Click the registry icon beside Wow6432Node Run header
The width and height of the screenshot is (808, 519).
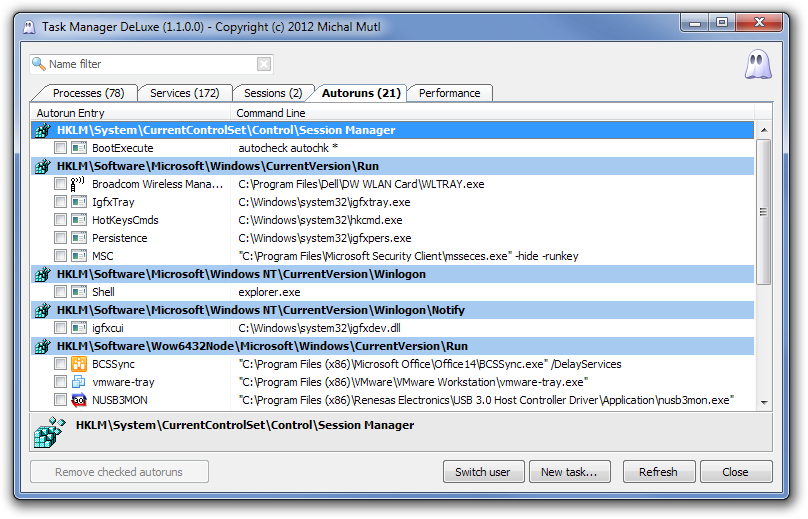[x=43, y=346]
